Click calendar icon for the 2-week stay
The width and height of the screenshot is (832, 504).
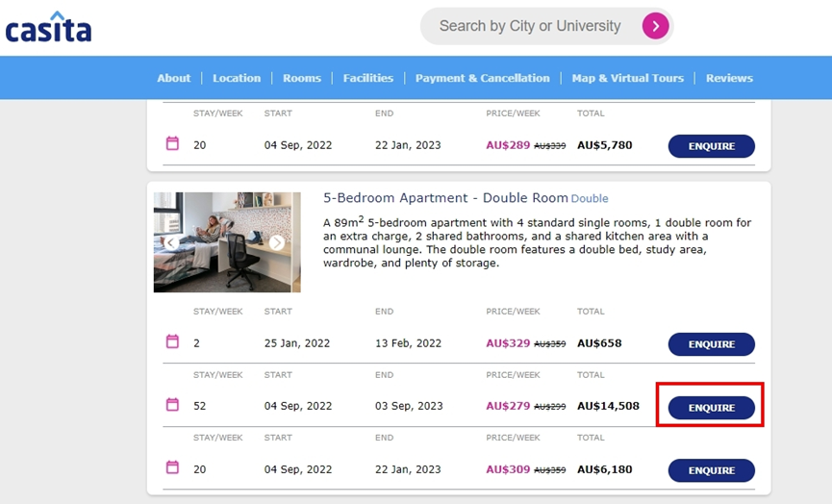tap(172, 341)
